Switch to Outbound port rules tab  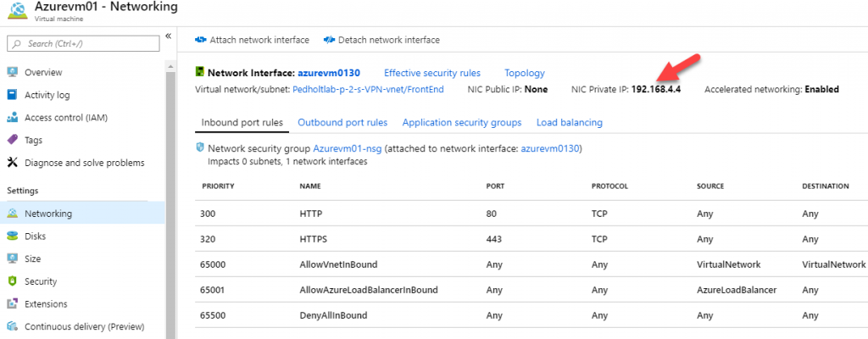pyautogui.click(x=342, y=122)
